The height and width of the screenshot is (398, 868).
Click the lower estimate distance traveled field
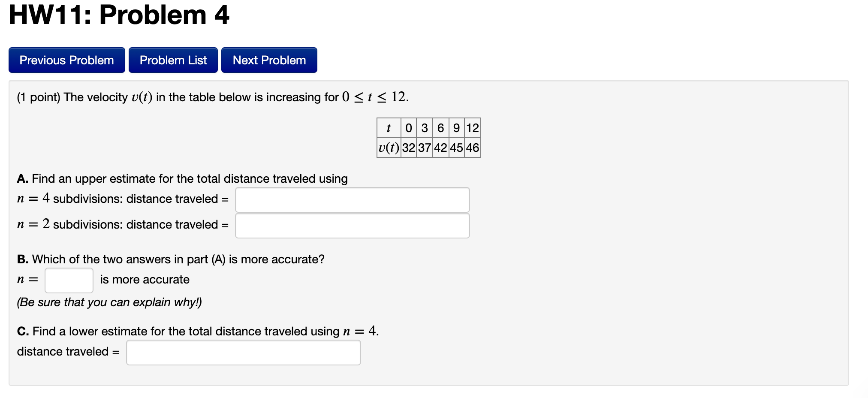pyautogui.click(x=243, y=352)
